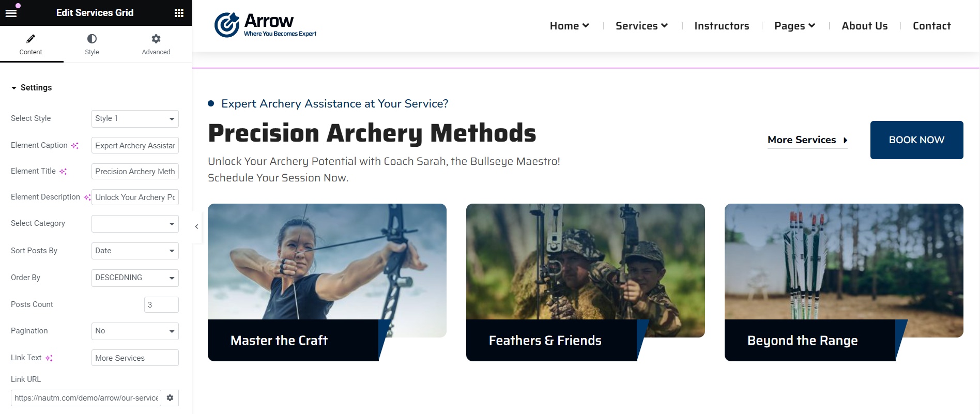980x414 pixels.
Task: Click the BOOK NOW button
Action: click(x=916, y=140)
